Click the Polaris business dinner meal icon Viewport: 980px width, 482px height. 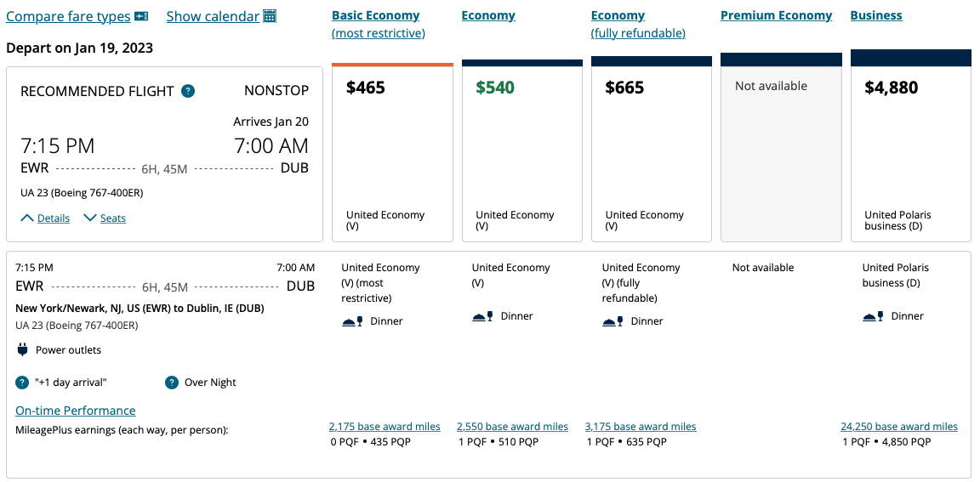click(874, 316)
